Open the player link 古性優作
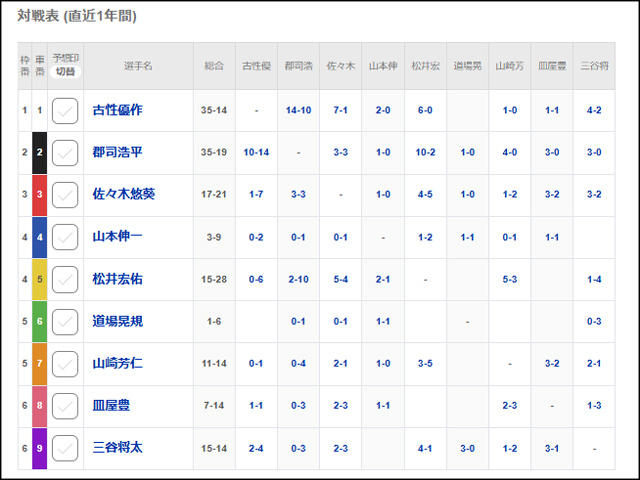The width and height of the screenshot is (640, 480). point(118,110)
